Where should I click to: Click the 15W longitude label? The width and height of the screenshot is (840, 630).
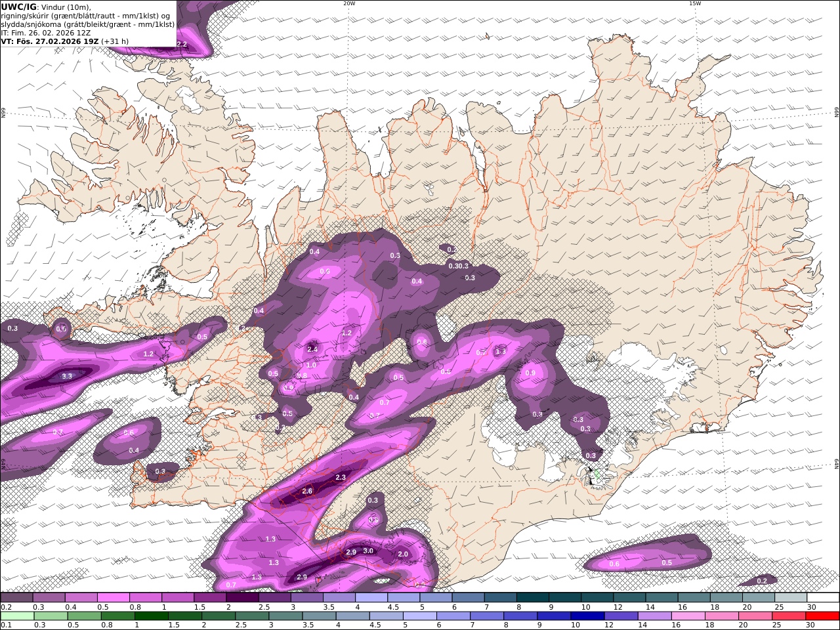695,3
